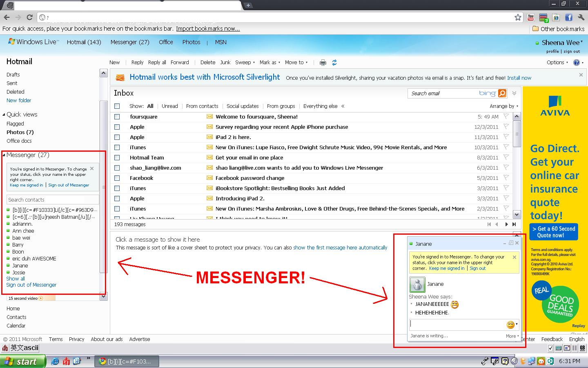588x368 pixels.
Task: Click the system tray clock showing 6:31 PM
Action: pyautogui.click(x=570, y=361)
